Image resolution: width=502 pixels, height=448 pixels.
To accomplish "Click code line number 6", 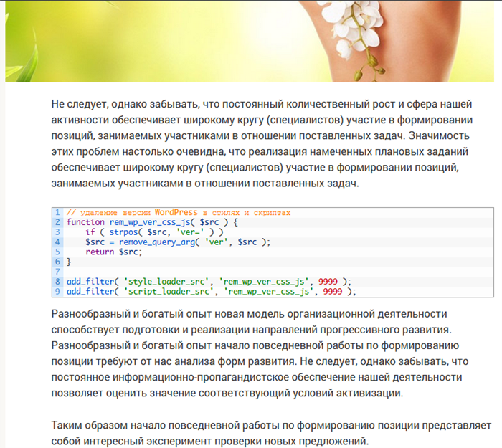I will pyautogui.click(x=57, y=262).
